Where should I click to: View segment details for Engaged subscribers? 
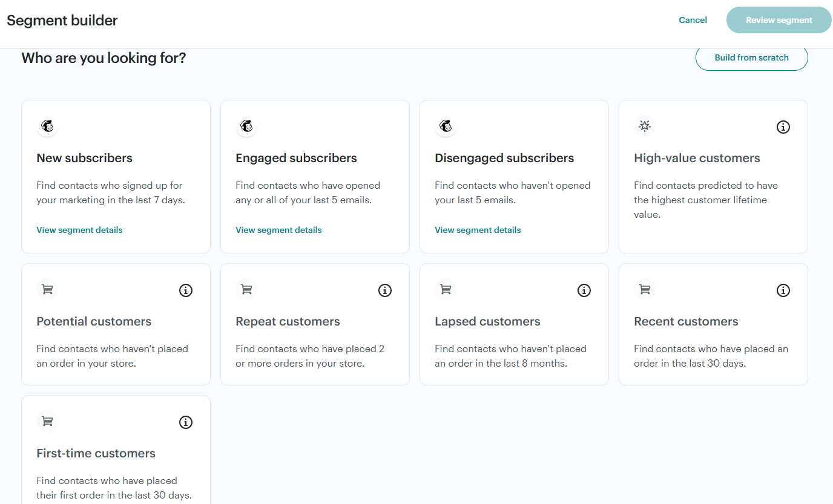click(278, 230)
